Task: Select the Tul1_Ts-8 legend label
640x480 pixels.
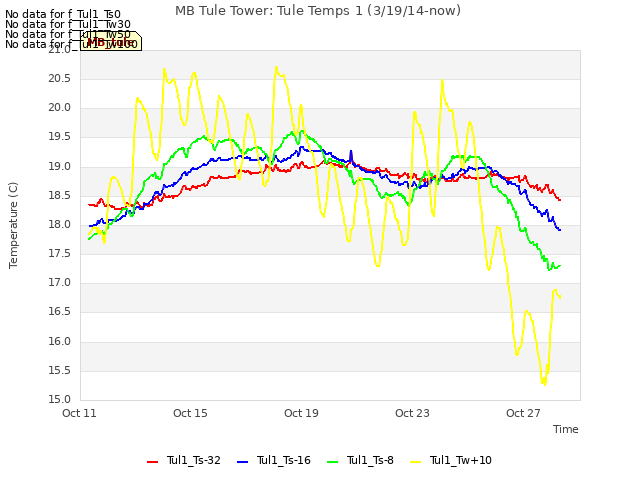Action: coord(370,460)
